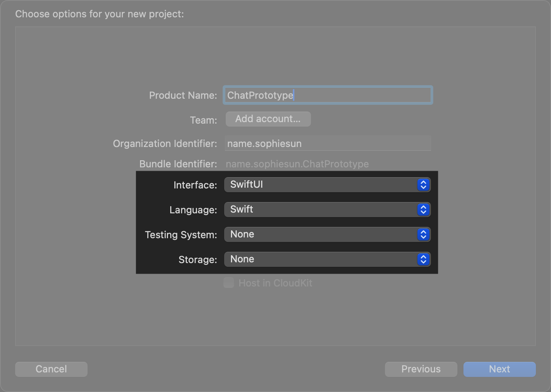Image resolution: width=551 pixels, height=392 pixels.
Task: Click into the Product Name text field
Action: (x=327, y=95)
